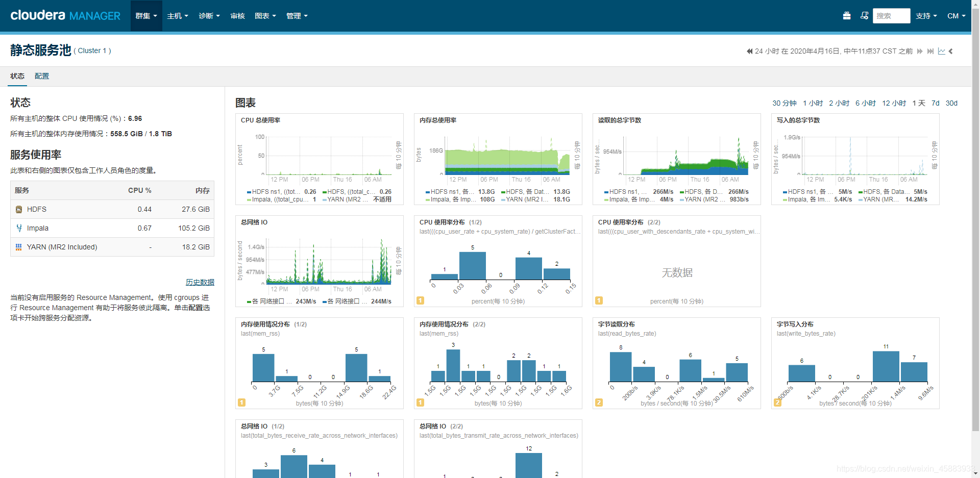This screenshot has width=980, height=478.
Task: Open the CPU 总使用率 chart title
Action: click(260, 120)
